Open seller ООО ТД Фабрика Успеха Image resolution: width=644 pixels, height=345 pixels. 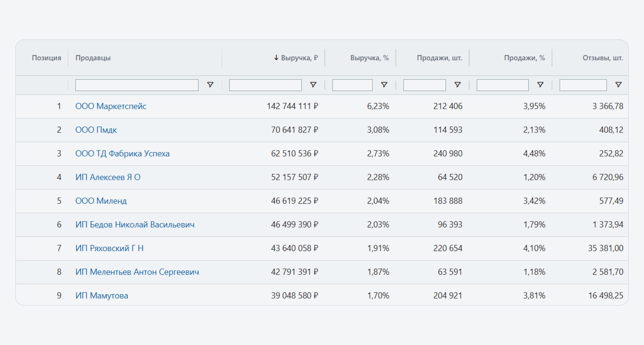(x=122, y=153)
